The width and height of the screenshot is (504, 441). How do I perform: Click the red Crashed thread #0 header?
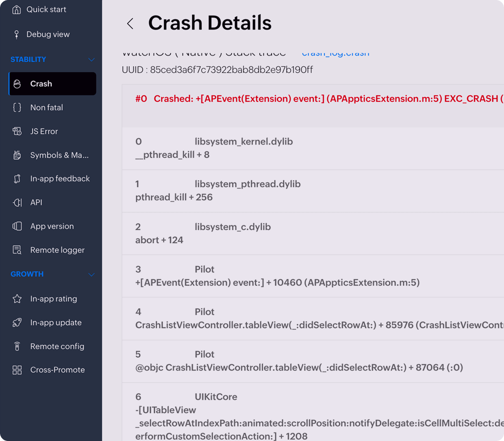317,99
